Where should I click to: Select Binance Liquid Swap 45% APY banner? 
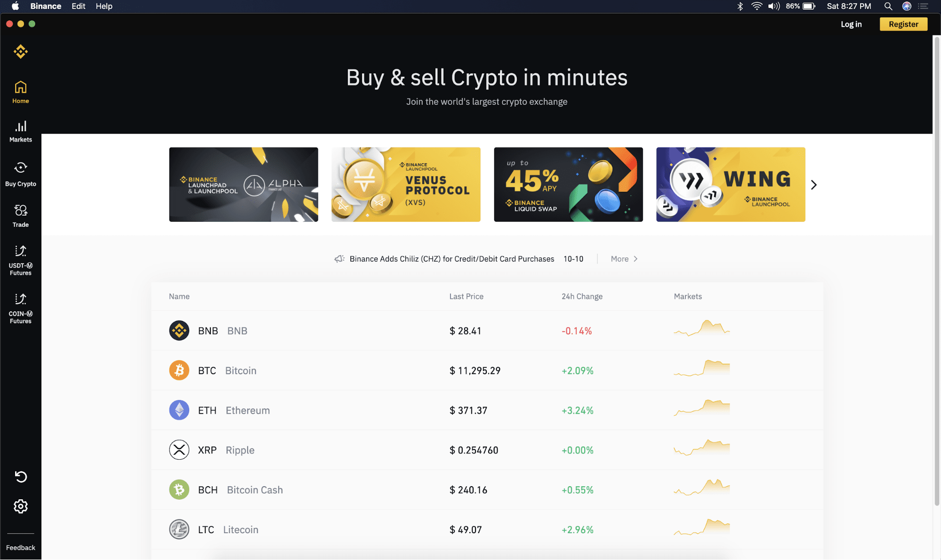[x=568, y=184]
